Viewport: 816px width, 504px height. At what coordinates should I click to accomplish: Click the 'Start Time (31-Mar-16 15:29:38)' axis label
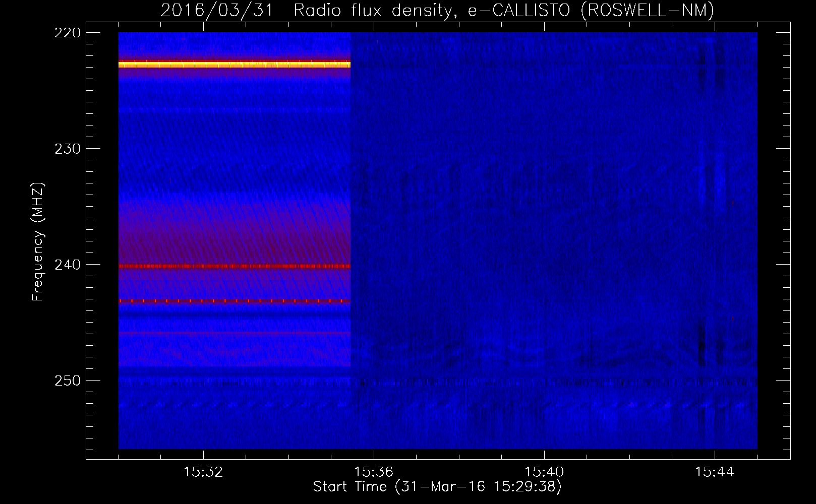point(437,487)
